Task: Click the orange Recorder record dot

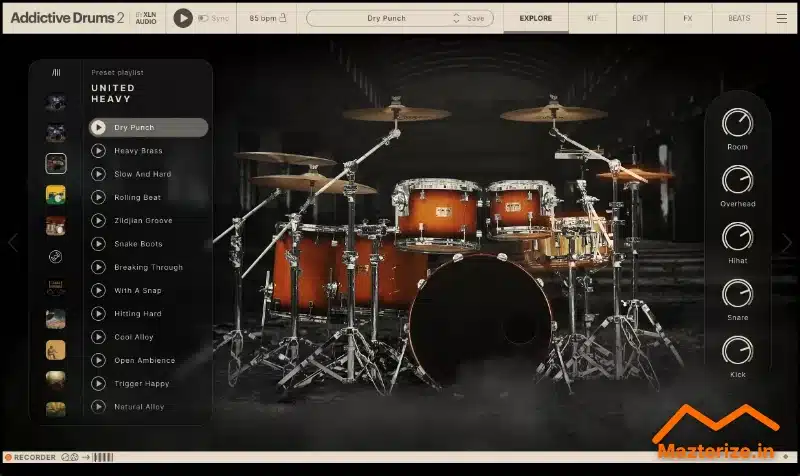Action: pos(8,457)
